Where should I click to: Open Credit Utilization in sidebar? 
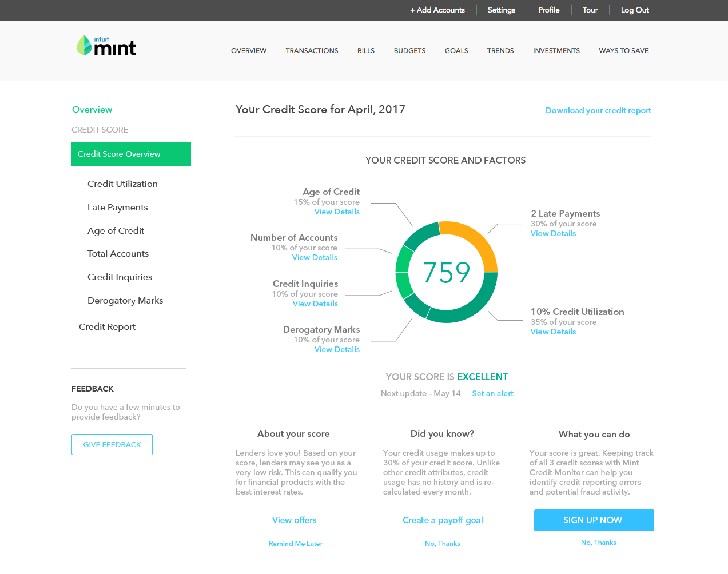coord(122,184)
